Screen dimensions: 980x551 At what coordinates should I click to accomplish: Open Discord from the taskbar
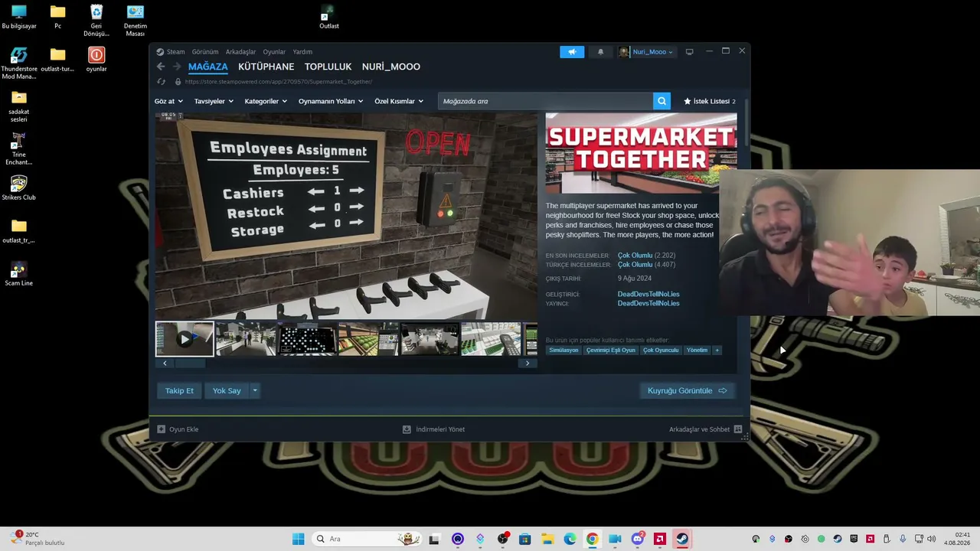coord(637,539)
